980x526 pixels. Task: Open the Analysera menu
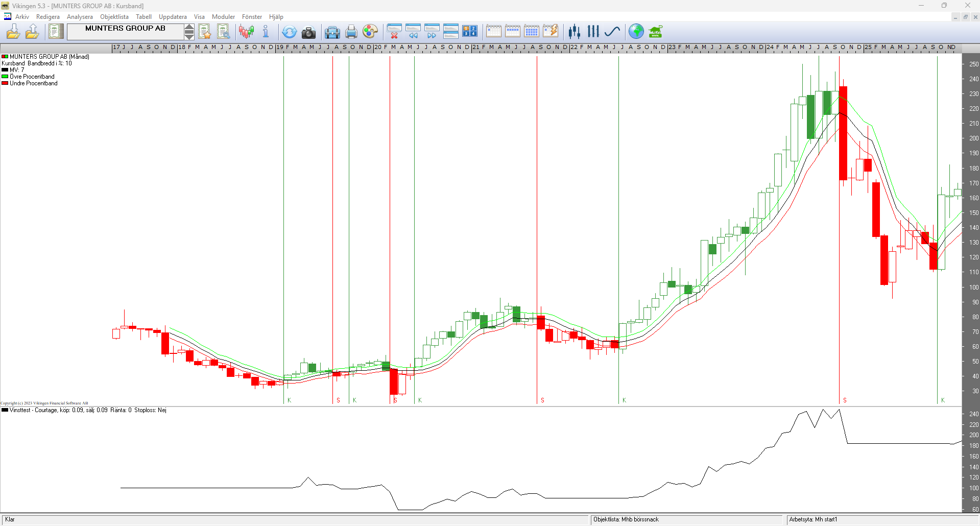tap(80, 17)
